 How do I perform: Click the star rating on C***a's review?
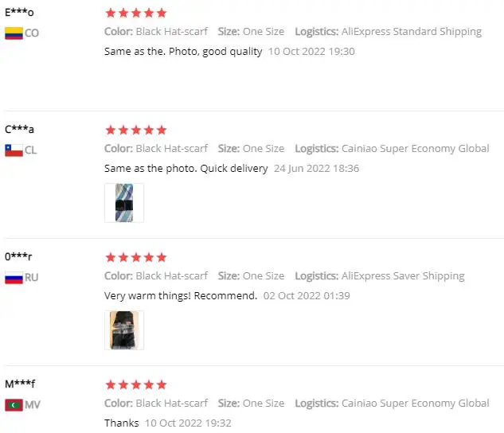136,130
